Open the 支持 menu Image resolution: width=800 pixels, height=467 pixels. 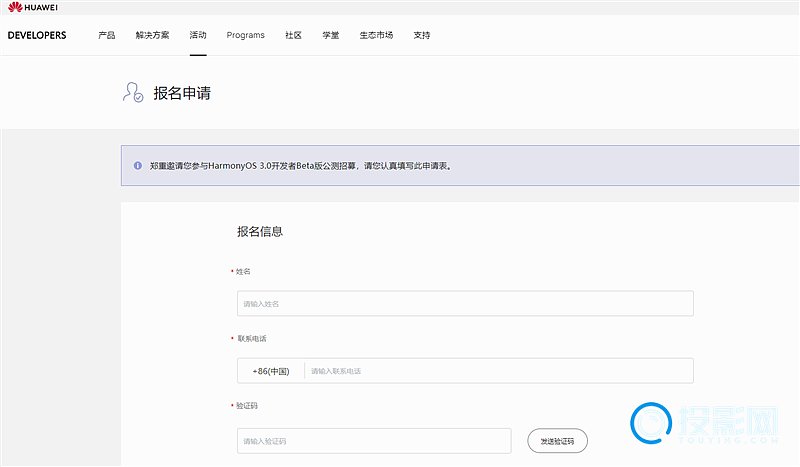422,35
